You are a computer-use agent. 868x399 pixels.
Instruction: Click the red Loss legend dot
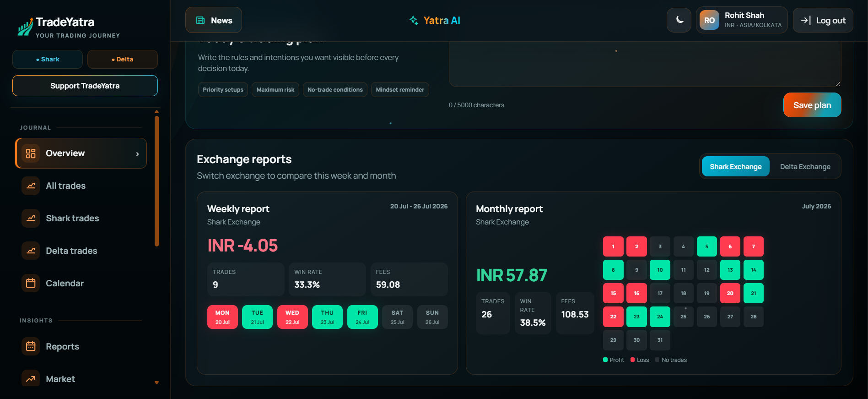coord(633,360)
